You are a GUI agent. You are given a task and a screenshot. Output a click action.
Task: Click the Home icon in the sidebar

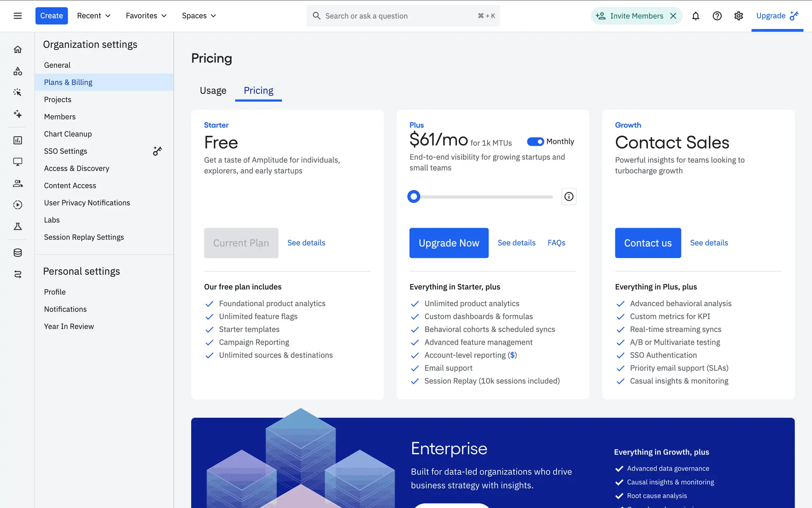[17, 50]
